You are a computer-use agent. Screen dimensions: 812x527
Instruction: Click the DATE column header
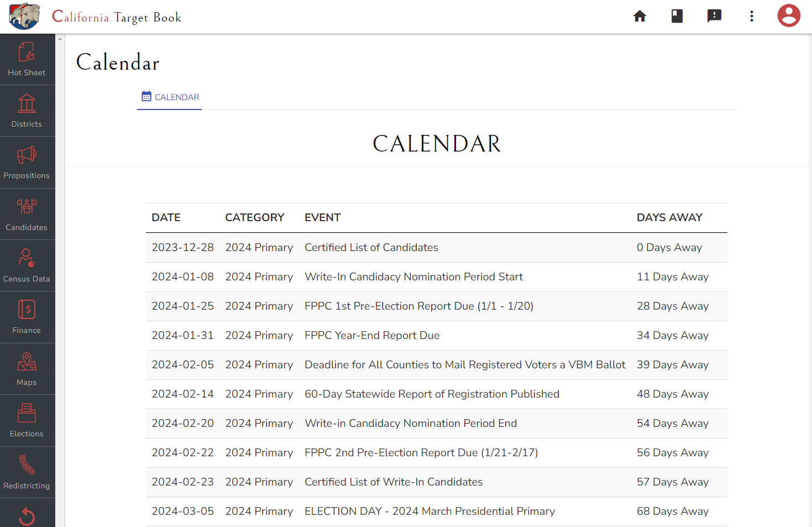click(166, 218)
